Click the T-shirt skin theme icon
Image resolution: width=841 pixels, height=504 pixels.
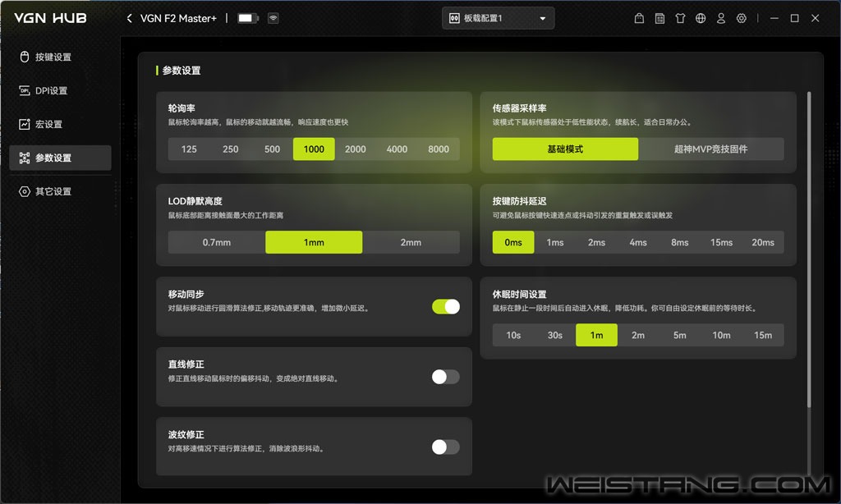[680, 18]
